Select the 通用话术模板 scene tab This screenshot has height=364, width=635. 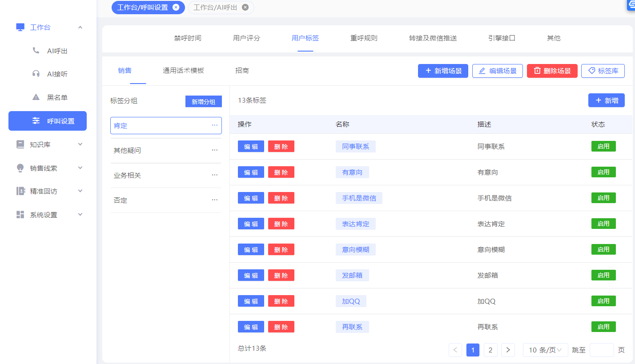pyautogui.click(x=183, y=70)
